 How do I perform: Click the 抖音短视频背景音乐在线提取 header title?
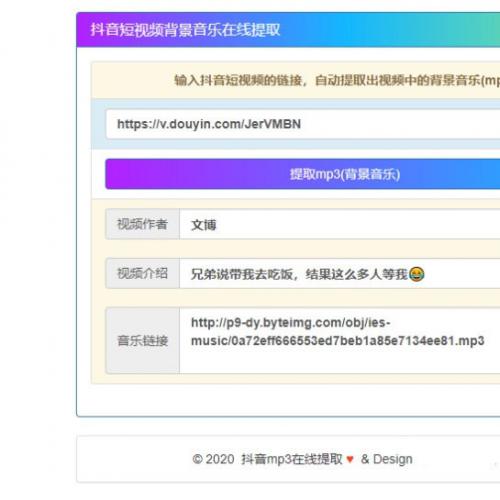(185, 30)
